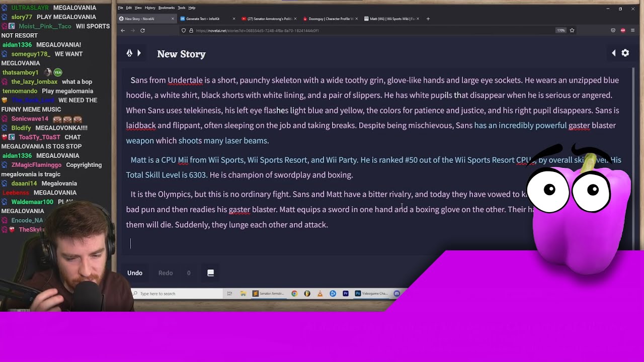Click chat username Waldemaar100
The height and width of the screenshot is (362, 644).
point(32,202)
